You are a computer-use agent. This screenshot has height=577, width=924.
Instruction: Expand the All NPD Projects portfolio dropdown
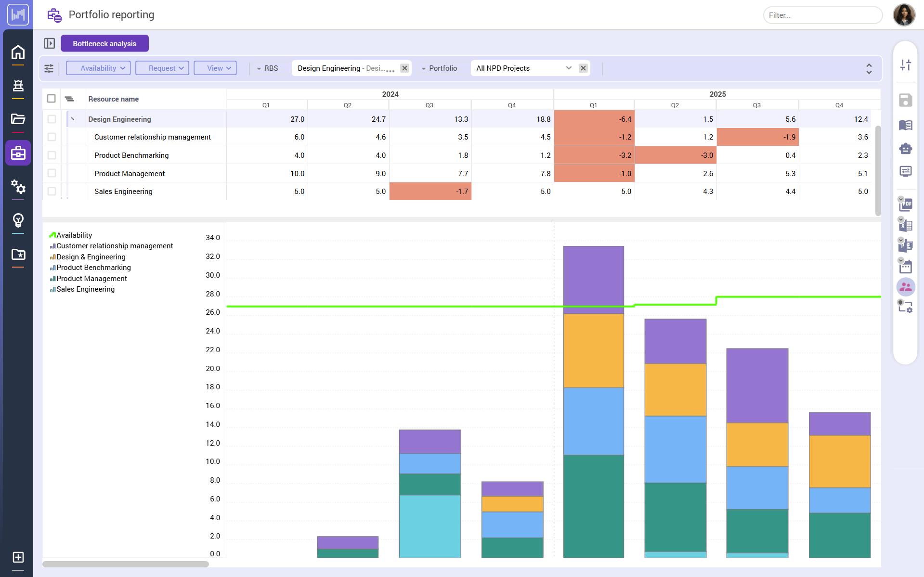point(569,68)
